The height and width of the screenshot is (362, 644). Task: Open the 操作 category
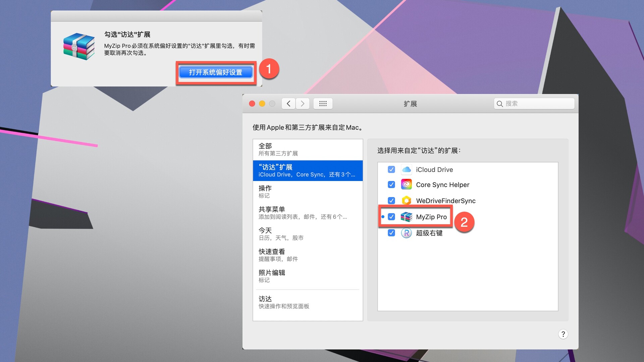308,192
